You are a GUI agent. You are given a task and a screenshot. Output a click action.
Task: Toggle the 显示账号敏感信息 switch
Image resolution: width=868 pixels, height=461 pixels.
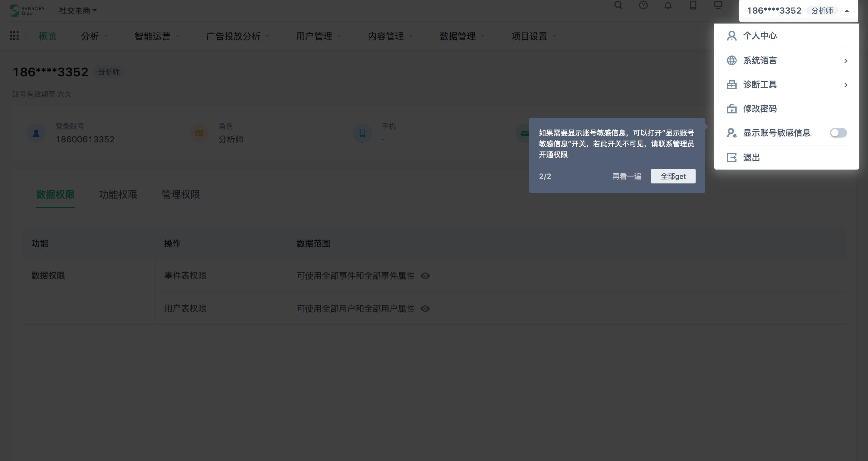coord(838,133)
